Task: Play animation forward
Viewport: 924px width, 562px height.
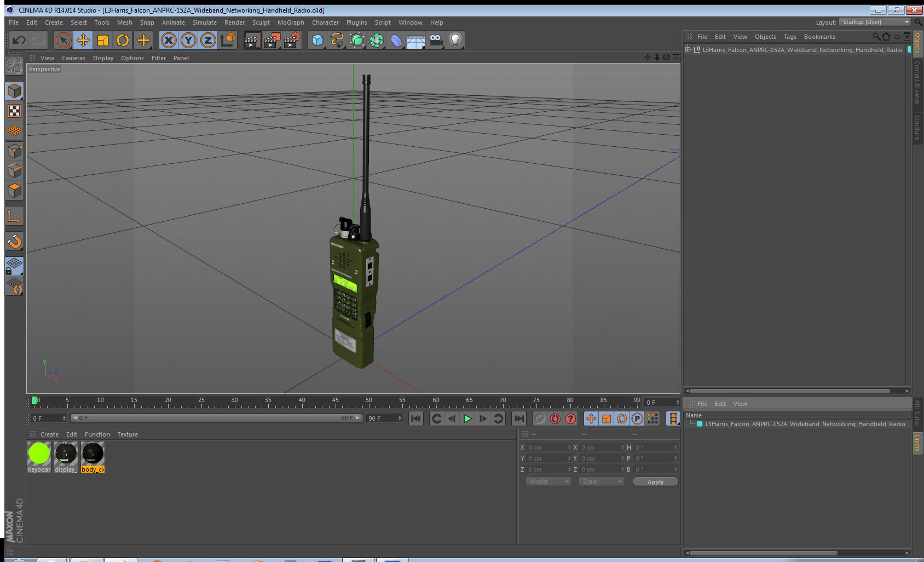Action: click(x=467, y=418)
